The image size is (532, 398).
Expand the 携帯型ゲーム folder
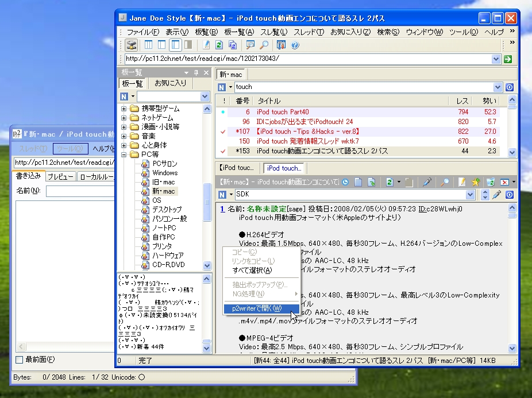[124, 109]
